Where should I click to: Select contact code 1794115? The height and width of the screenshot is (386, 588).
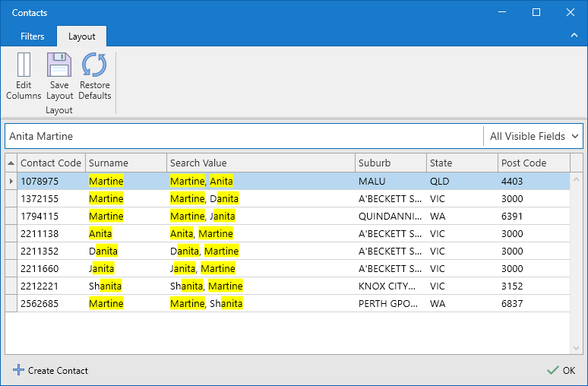tap(40, 216)
